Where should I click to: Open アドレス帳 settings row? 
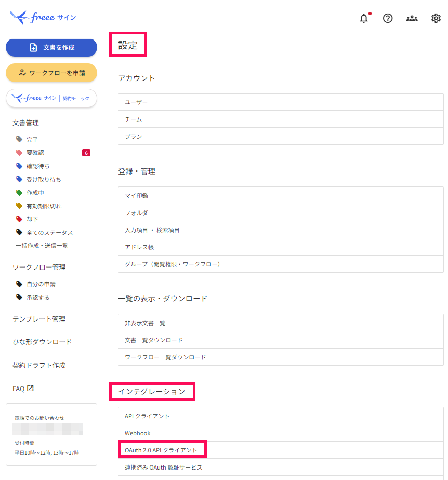click(281, 247)
